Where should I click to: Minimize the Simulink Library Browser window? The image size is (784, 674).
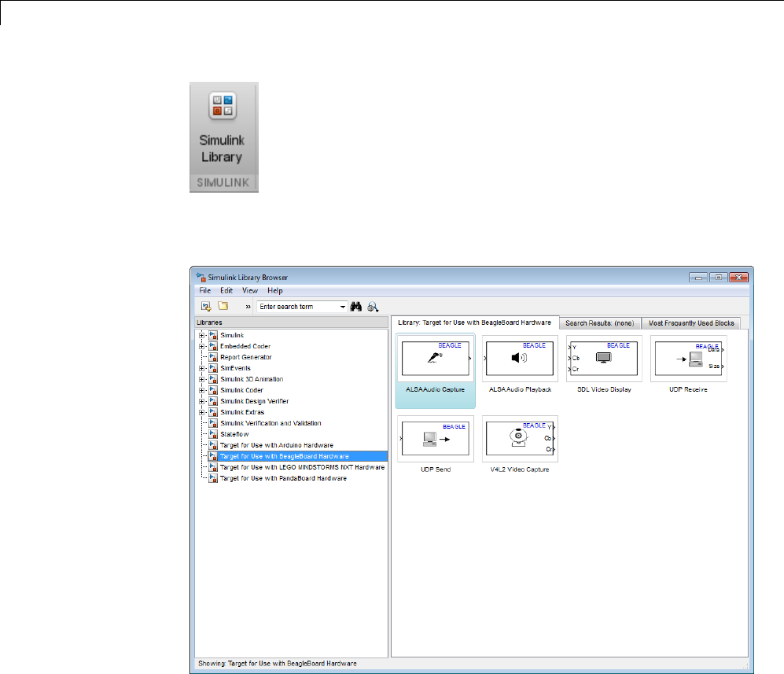(x=698, y=277)
